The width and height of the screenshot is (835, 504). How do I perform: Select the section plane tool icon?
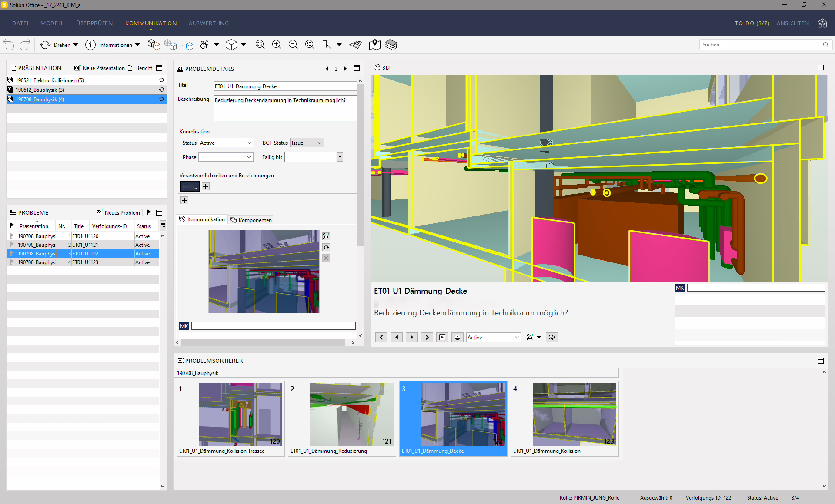(x=355, y=45)
